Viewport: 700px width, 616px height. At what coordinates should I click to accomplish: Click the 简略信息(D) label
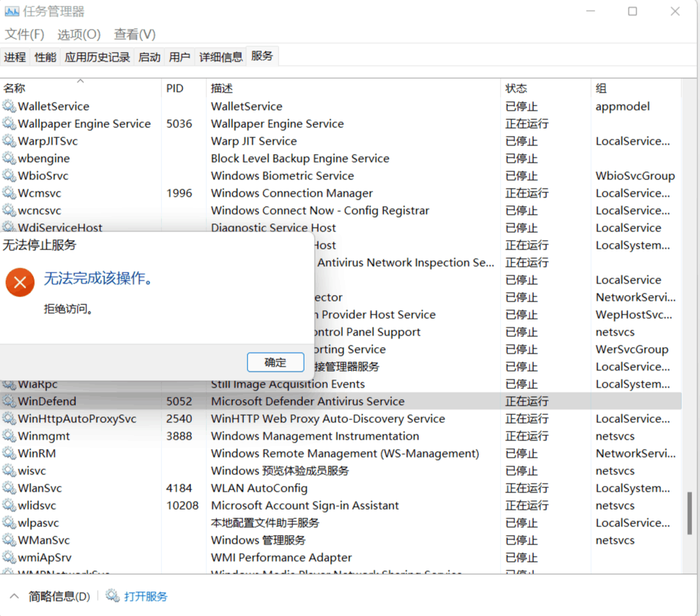click(x=59, y=596)
